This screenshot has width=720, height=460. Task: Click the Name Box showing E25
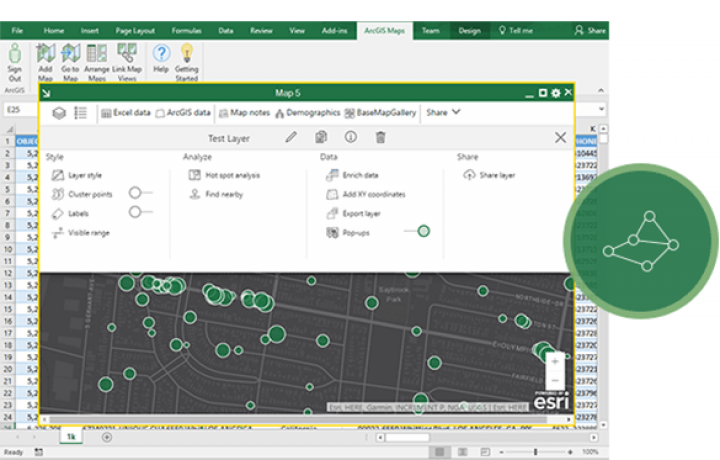(x=21, y=110)
